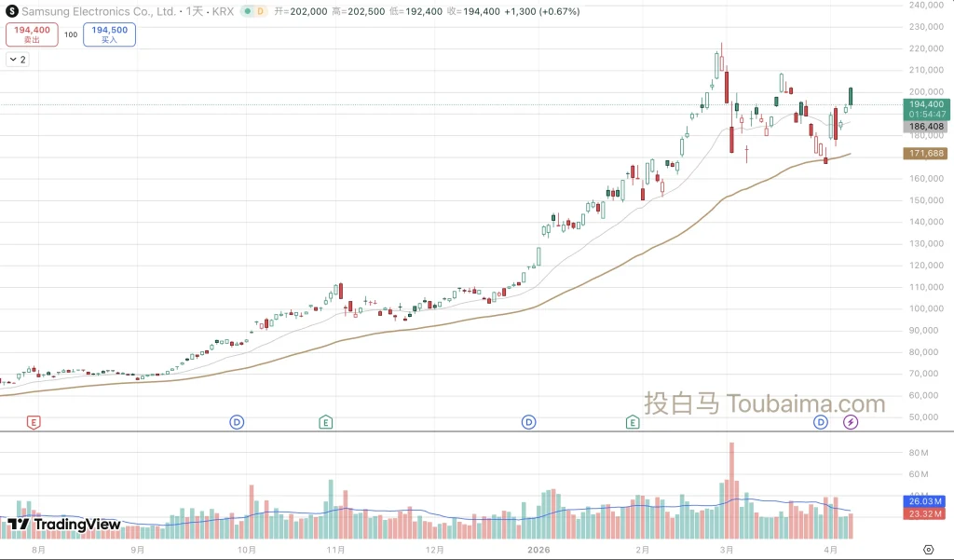954x560 pixels.
Task: Click the TradingView logo
Action: pyautogui.click(x=65, y=525)
